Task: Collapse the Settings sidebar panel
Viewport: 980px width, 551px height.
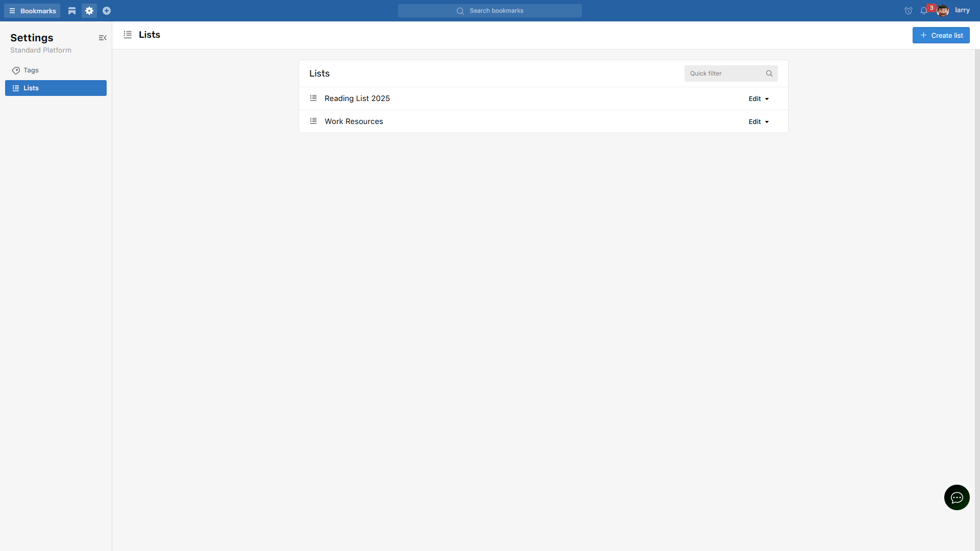Action: pyautogui.click(x=103, y=38)
